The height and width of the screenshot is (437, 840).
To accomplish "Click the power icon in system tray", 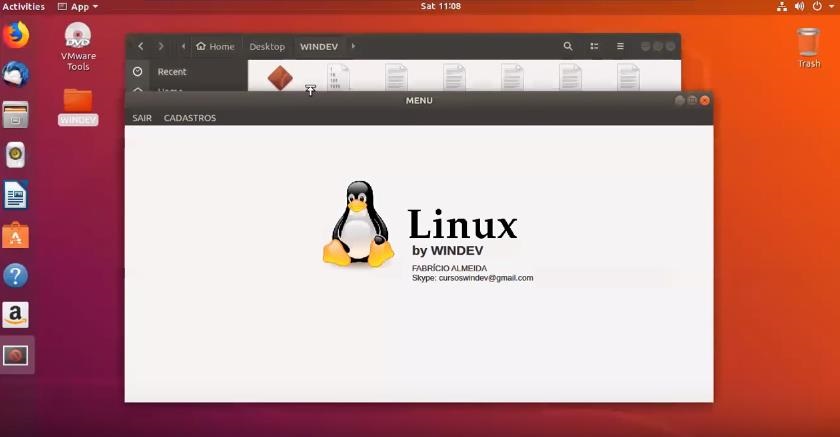I will [x=817, y=6].
